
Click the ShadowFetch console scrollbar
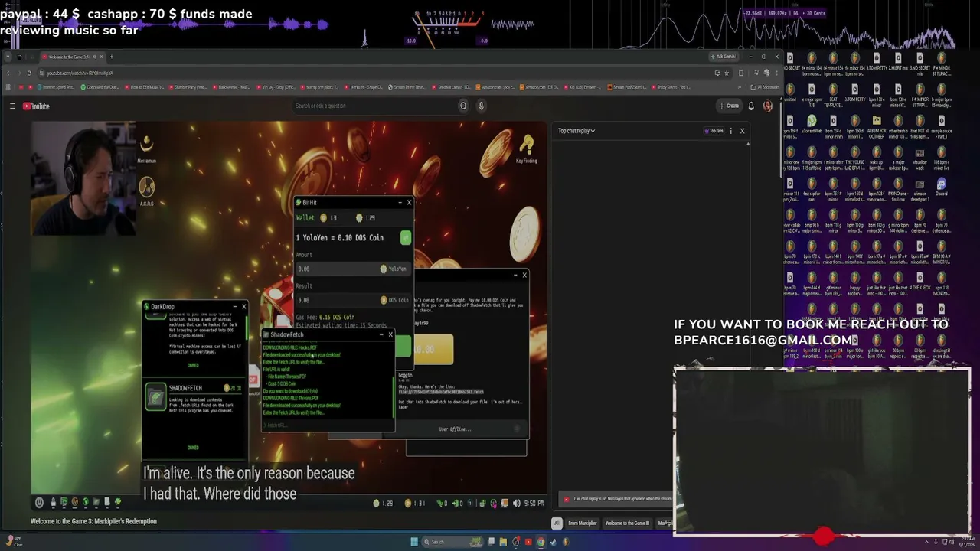[x=394, y=396]
